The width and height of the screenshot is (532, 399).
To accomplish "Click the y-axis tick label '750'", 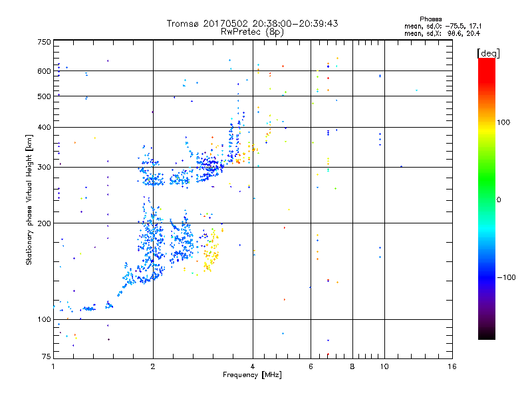I will (x=44, y=42).
